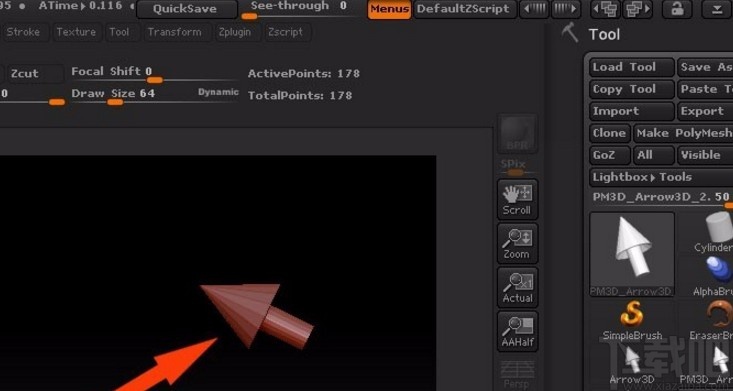Click the Tool palette hammer icon
The height and width of the screenshot is (391, 733).
click(x=570, y=33)
